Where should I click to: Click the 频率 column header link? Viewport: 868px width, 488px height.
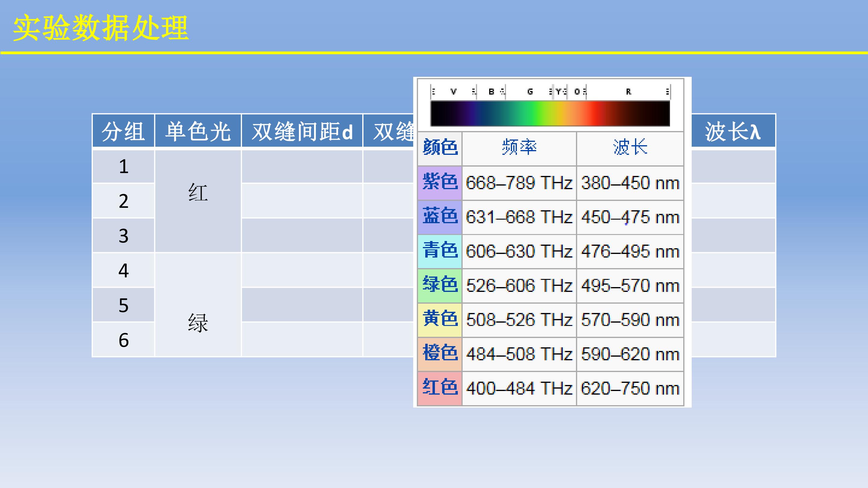point(519,147)
